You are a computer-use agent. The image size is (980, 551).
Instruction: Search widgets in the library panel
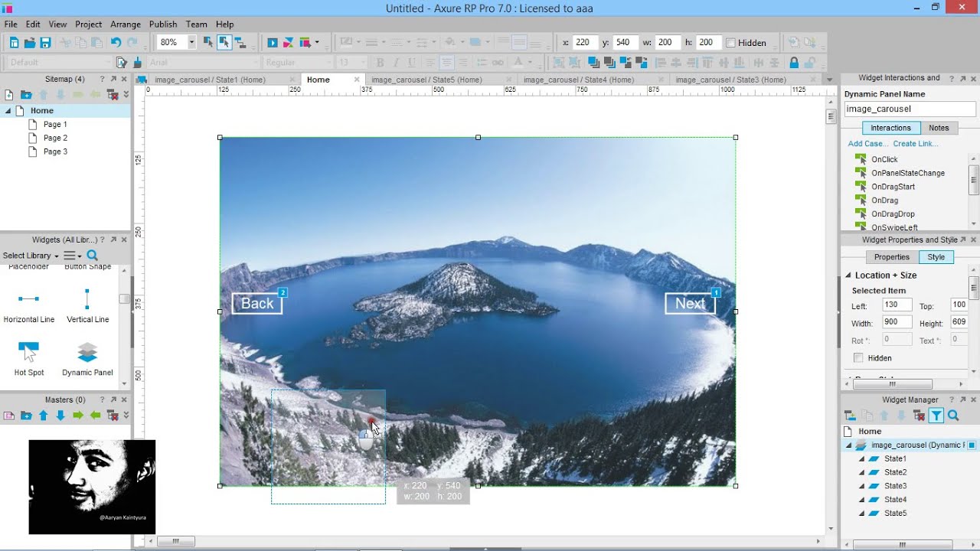[x=92, y=256]
